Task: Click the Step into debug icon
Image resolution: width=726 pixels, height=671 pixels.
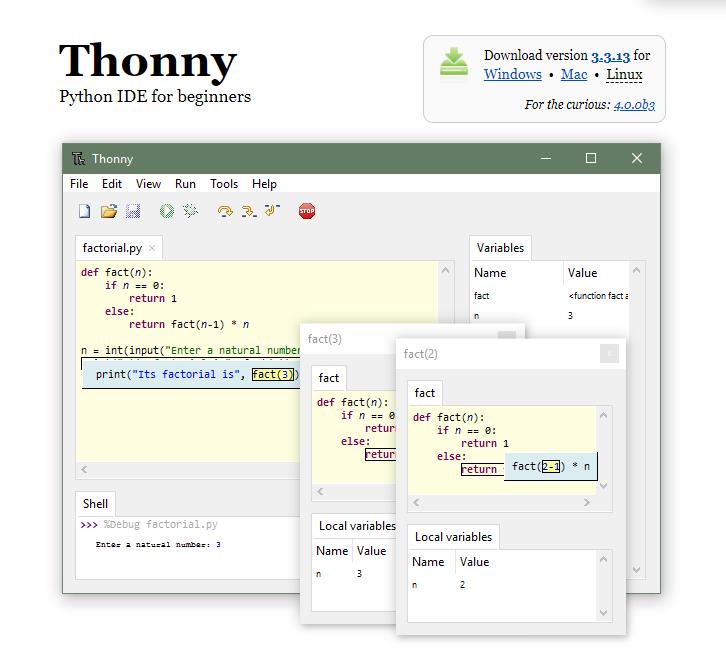Action: [249, 211]
